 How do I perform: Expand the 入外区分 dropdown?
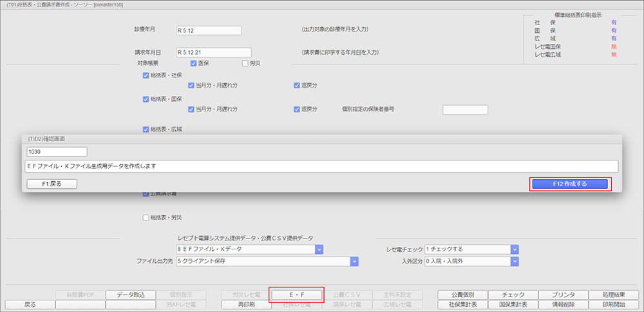tap(515, 261)
